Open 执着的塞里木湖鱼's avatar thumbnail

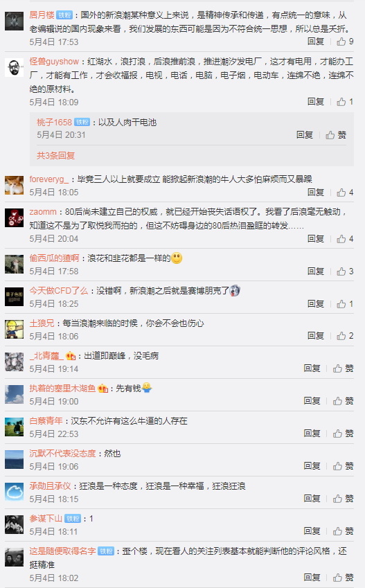coord(15,394)
